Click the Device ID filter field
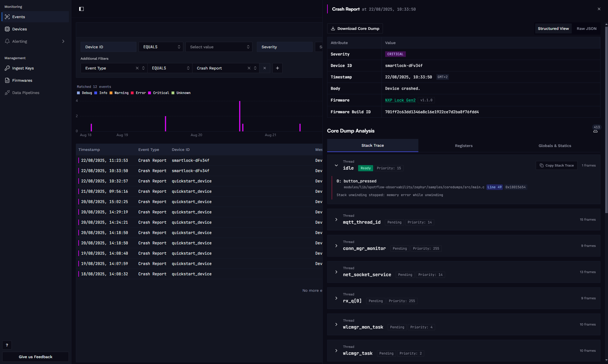This screenshot has width=608, height=364. pyautogui.click(x=108, y=47)
